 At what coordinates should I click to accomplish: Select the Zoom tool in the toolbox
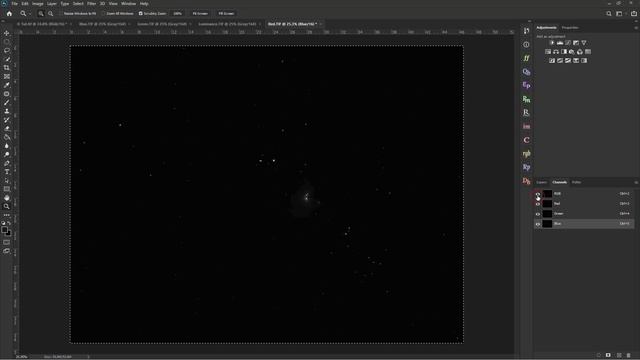[7, 206]
